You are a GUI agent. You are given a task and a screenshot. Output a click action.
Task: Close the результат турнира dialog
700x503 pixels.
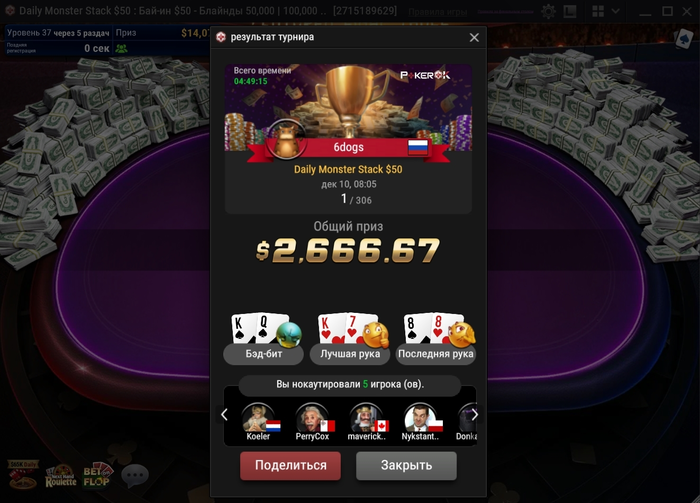474,37
